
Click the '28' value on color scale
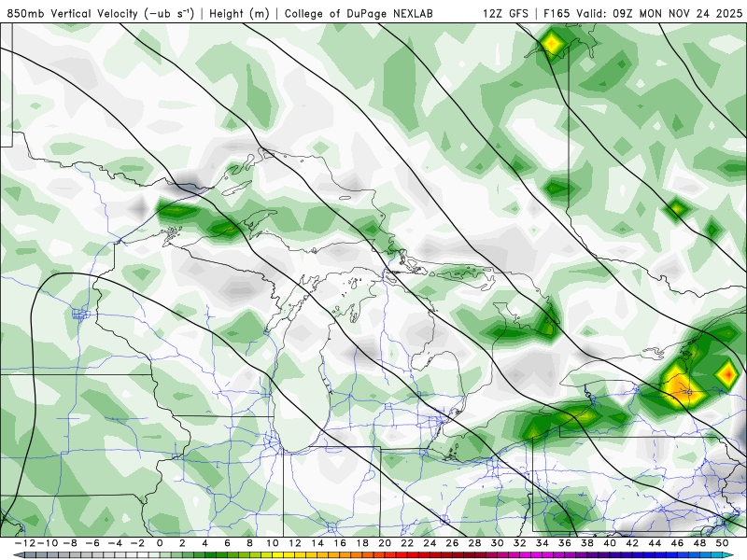474,543
